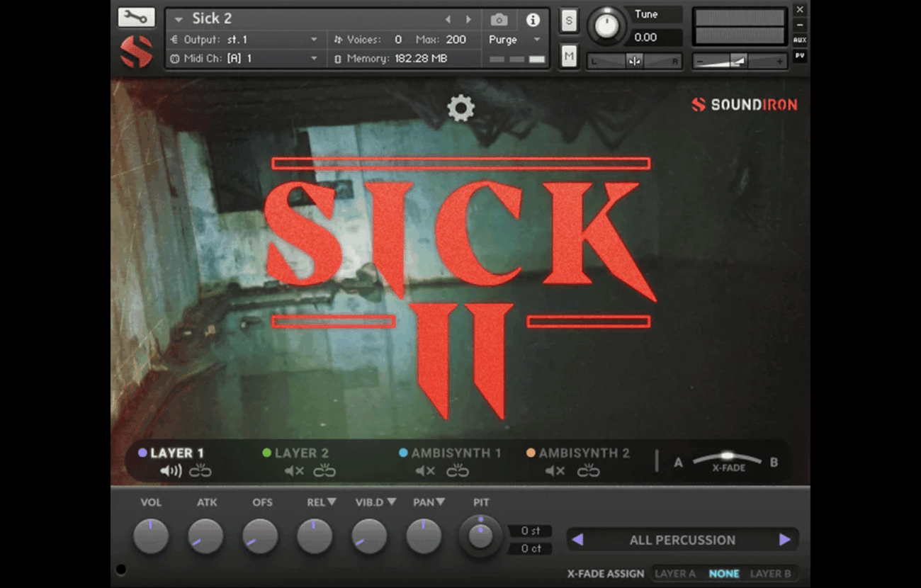Click the Tune value 0.00
The height and width of the screenshot is (588, 921).
click(x=645, y=38)
